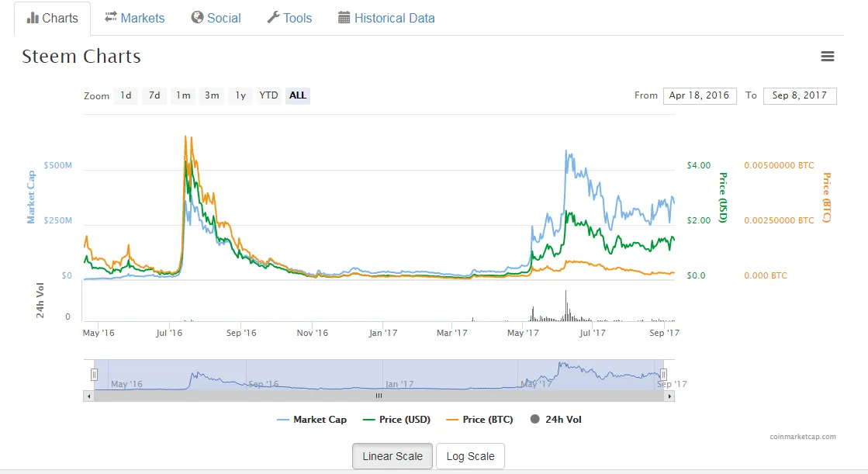Click the Nov '16 x-axis label

point(312,333)
